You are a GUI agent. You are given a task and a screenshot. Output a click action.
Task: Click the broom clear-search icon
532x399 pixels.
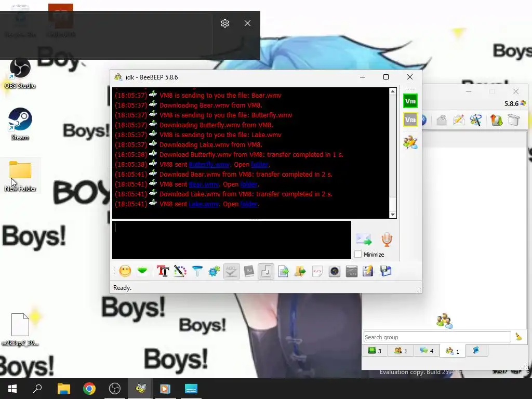[x=518, y=337]
